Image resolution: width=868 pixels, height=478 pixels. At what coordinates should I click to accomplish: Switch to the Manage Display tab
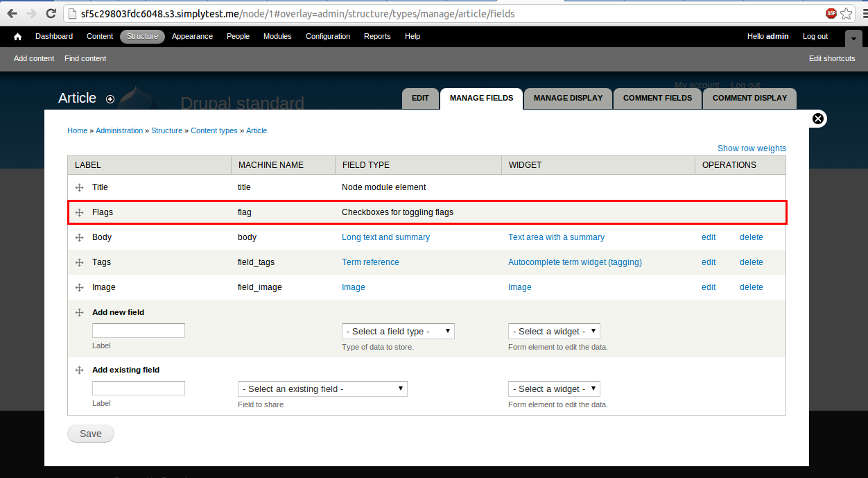568,99
